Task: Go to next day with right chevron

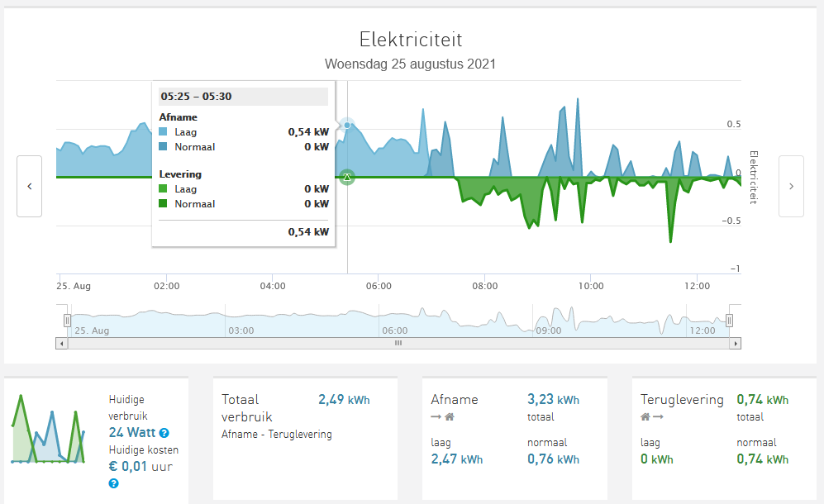Action: coord(791,187)
